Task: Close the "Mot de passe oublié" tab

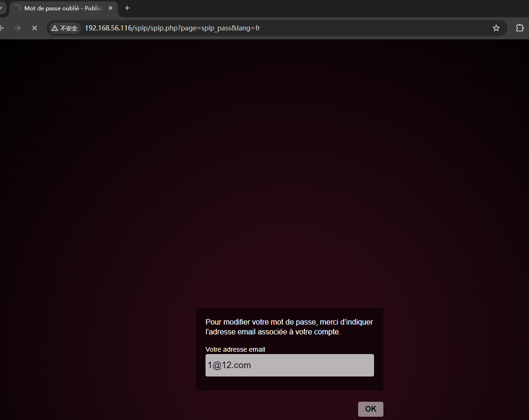Action: (110, 8)
